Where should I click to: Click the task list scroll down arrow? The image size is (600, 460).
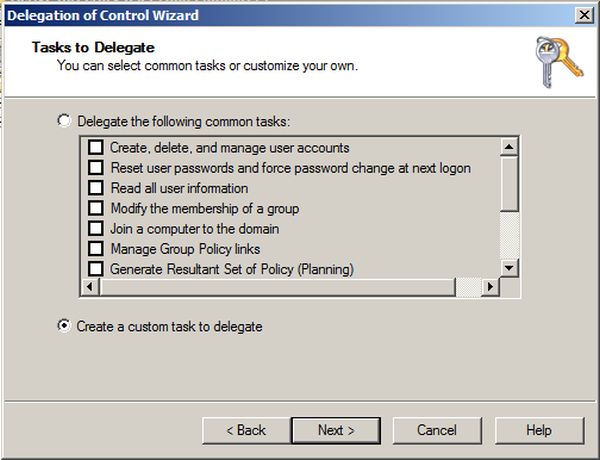pos(509,268)
